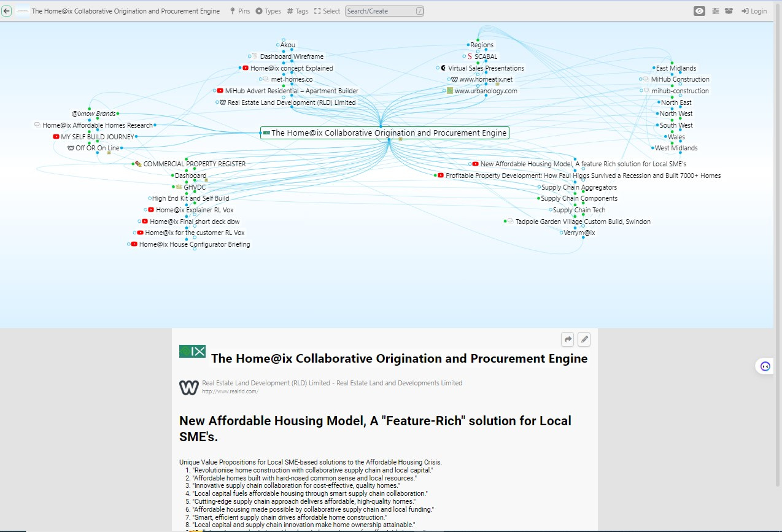Click the icon beside Dashboard Wireframe
Screen dimensions: 782x532
255,56
